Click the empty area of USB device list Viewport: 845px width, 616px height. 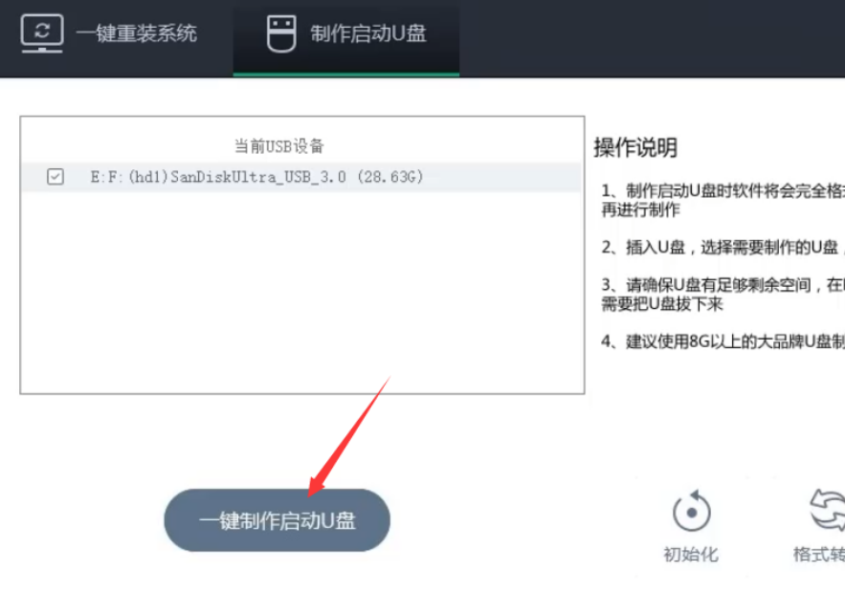coord(301,292)
